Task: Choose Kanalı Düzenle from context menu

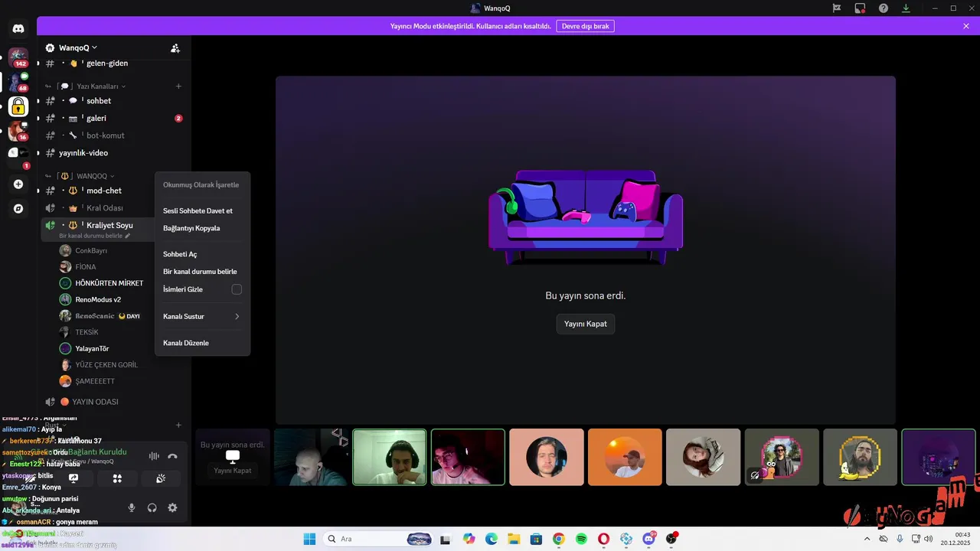Action: (202, 343)
